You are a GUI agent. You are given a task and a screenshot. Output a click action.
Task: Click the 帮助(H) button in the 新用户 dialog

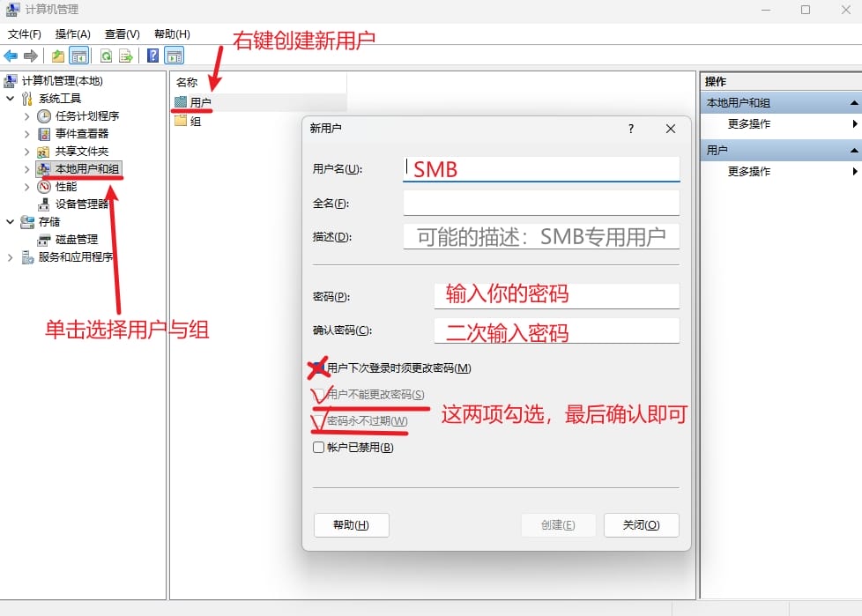coord(352,524)
